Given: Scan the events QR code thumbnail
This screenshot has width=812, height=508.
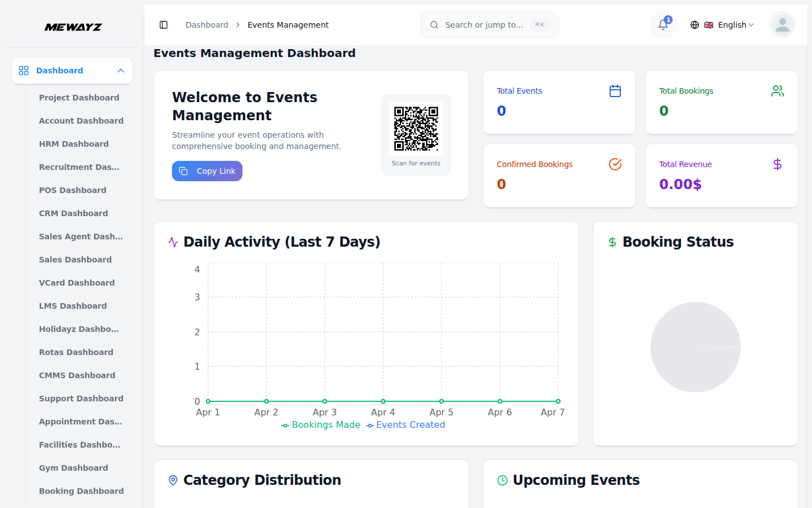Looking at the screenshot, I should 416,128.
